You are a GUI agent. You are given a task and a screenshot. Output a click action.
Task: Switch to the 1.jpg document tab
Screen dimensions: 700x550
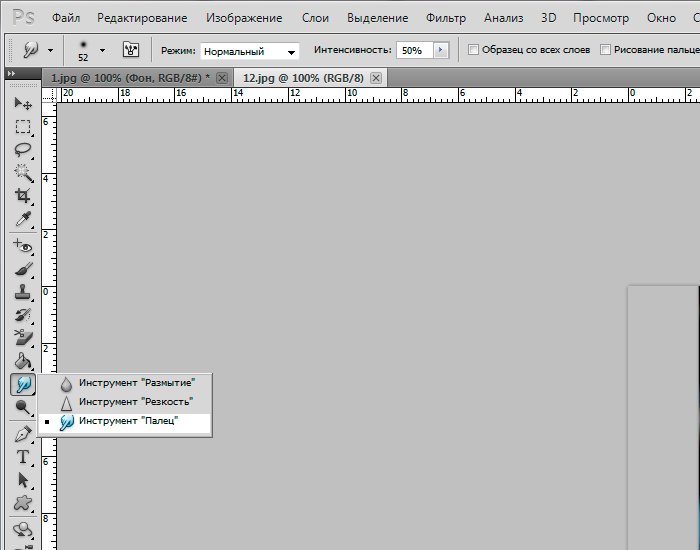click(x=129, y=78)
